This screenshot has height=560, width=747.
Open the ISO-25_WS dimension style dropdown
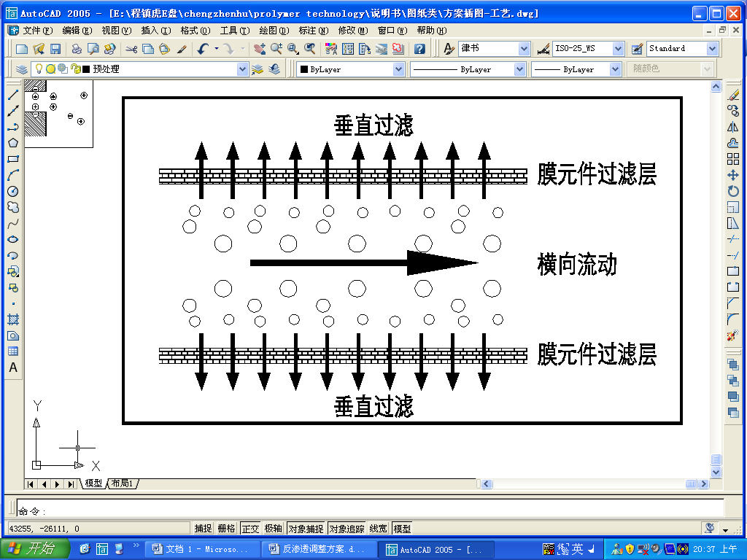click(618, 49)
